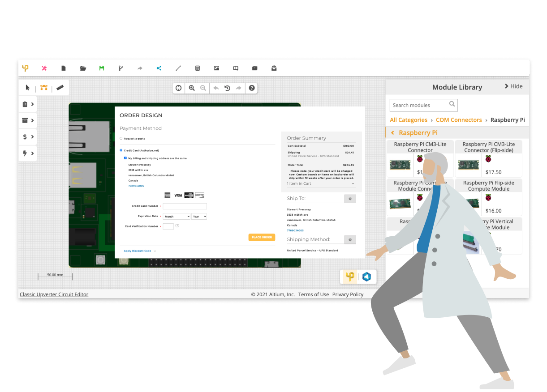Screen dimensions: 547x392
Task: Open the pink wrench tools icon
Action: (44, 68)
